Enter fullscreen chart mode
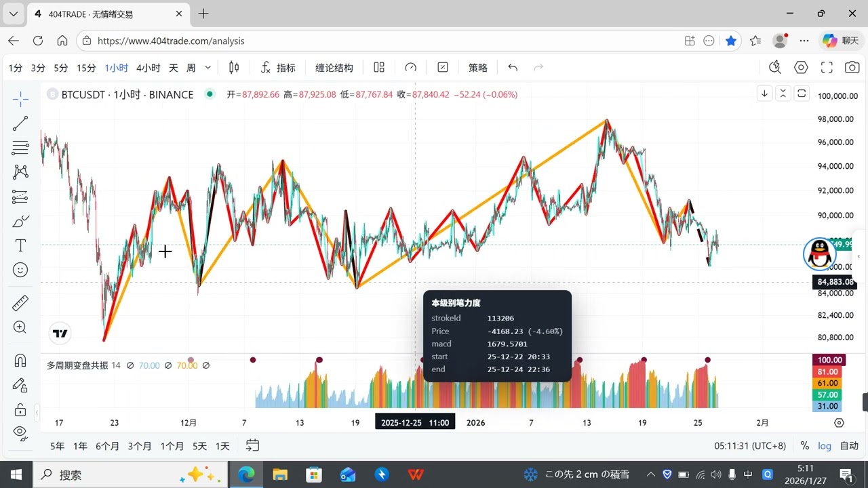Screen dimensions: 868x488 point(827,67)
